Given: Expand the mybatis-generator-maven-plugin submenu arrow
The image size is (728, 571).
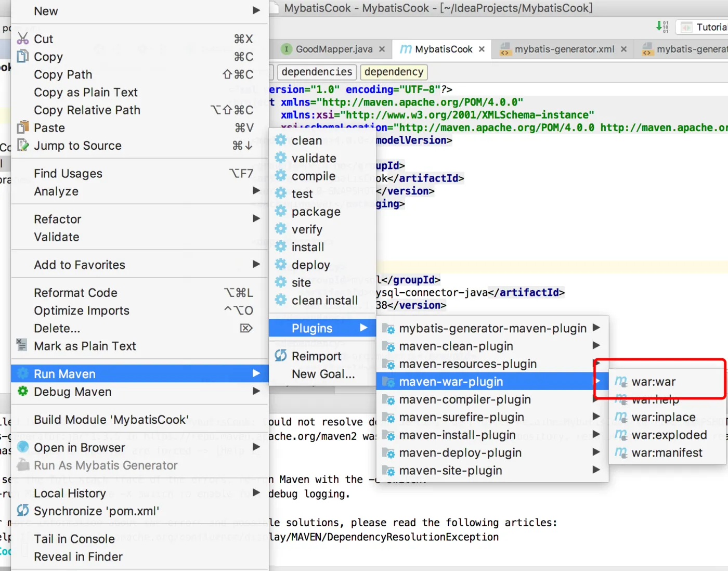Looking at the screenshot, I should [x=596, y=328].
